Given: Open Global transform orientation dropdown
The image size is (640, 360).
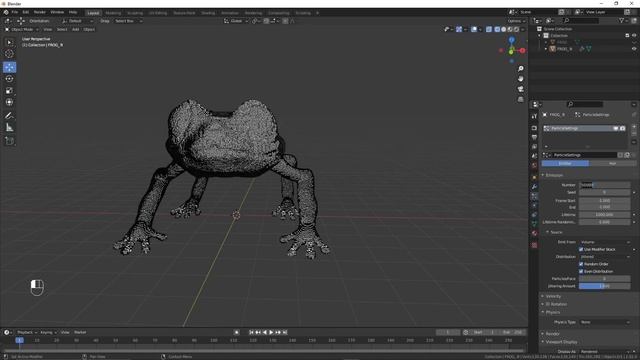Looking at the screenshot, I should (236, 21).
